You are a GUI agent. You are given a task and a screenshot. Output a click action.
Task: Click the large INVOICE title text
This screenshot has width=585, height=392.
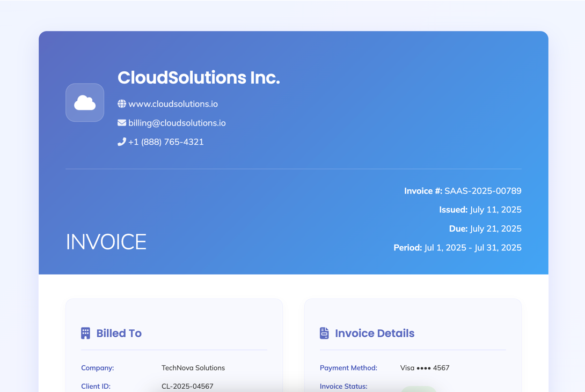coord(106,242)
